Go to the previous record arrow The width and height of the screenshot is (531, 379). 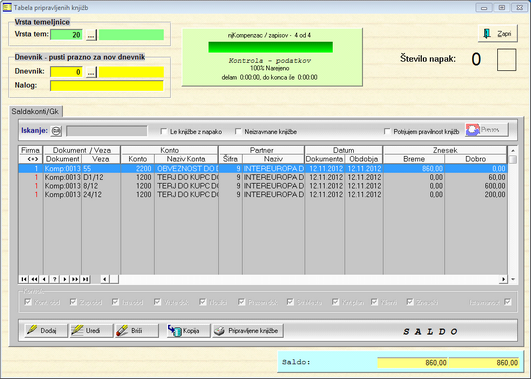click(44, 279)
